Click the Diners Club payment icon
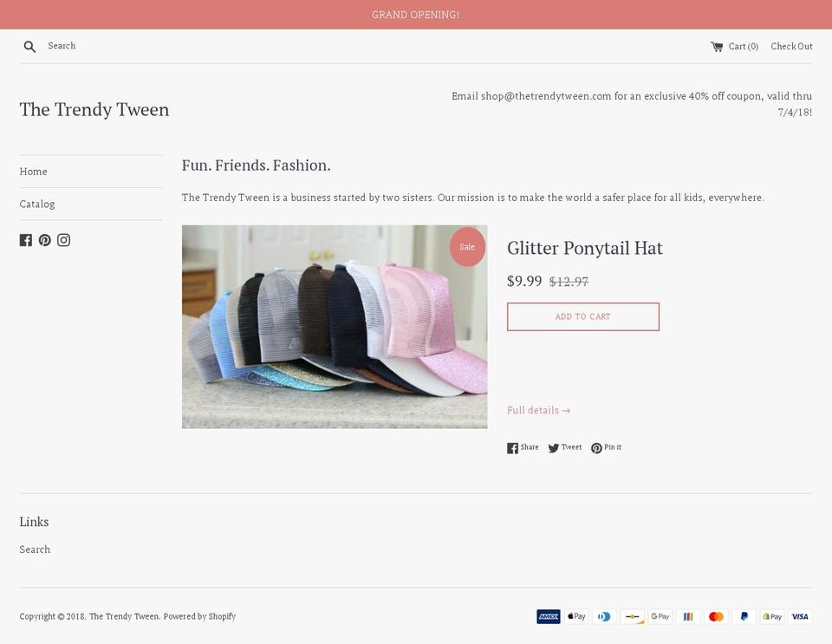 click(x=604, y=616)
